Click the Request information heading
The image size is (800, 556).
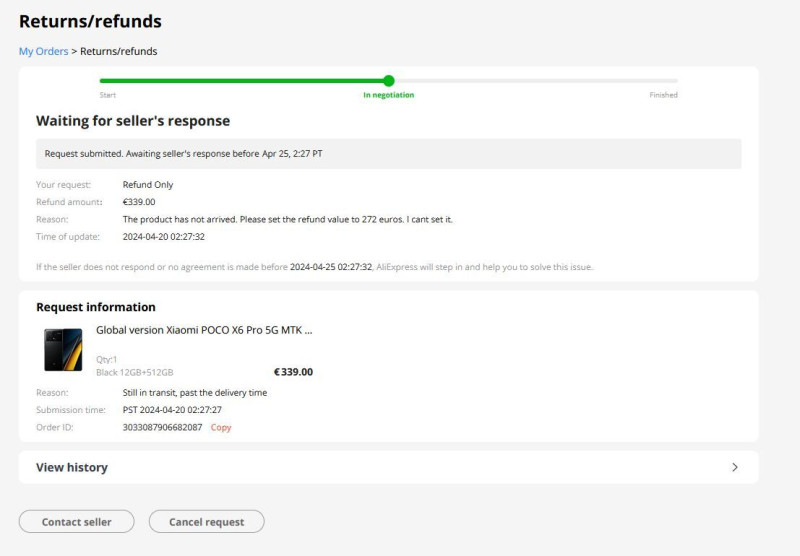tap(96, 307)
